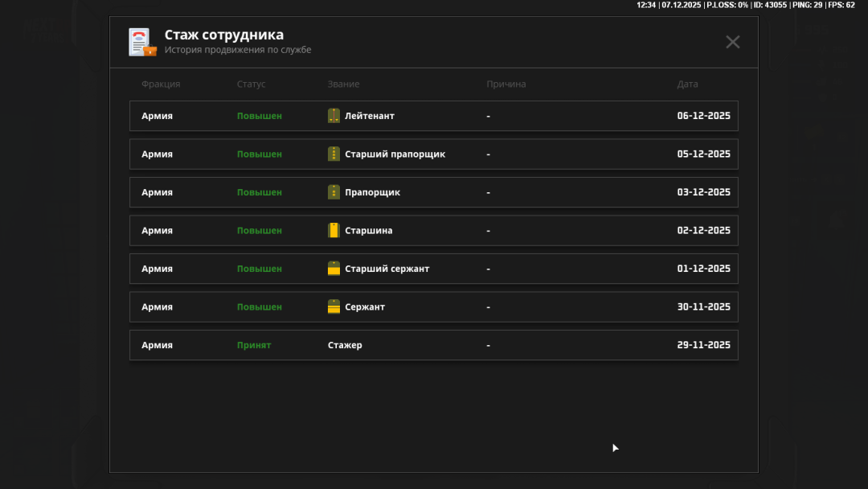Image resolution: width=868 pixels, height=489 pixels.
Task: Click the green Принят status text
Action: coord(254,345)
